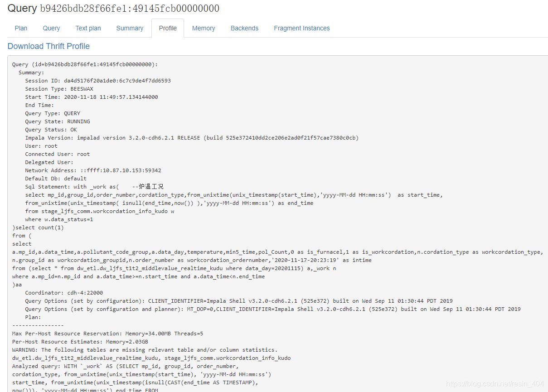Open the Text plan tab
The height and width of the screenshot is (392, 548).
click(88, 28)
